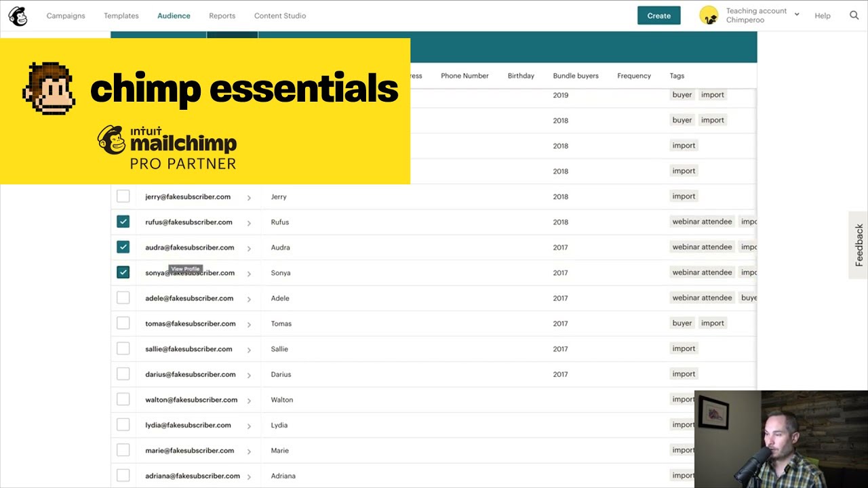Select the first name cell Sonya
This screenshot has height=488, width=868.
point(281,272)
